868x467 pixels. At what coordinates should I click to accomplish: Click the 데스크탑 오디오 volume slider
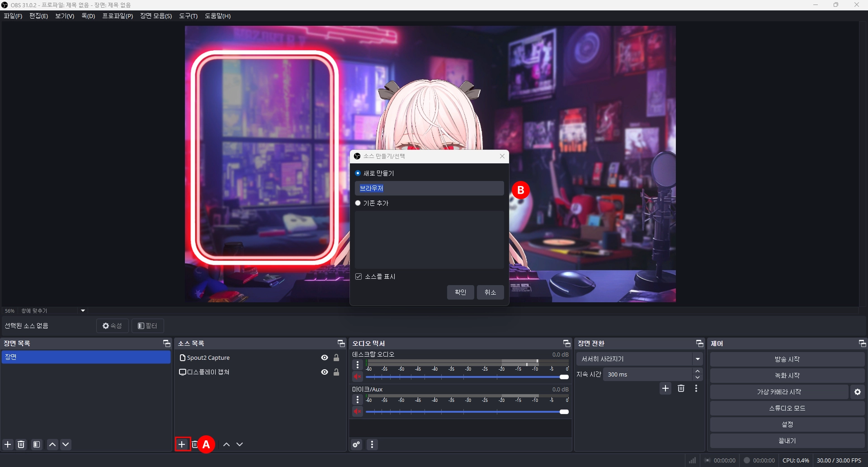[467, 377]
